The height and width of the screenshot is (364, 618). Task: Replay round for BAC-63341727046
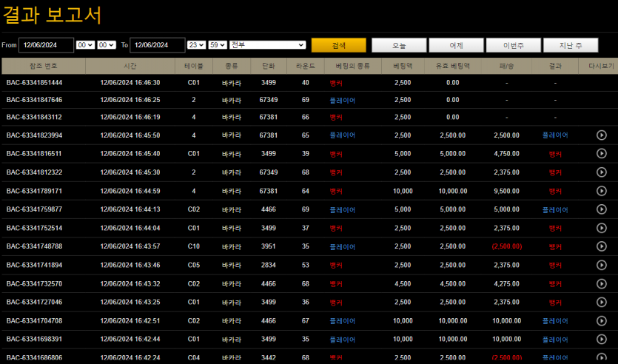[x=602, y=302]
